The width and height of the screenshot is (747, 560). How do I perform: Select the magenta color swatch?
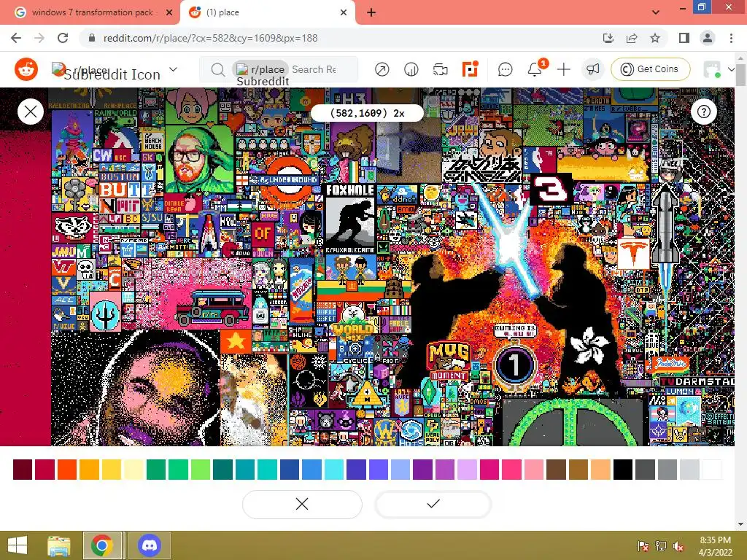point(489,470)
